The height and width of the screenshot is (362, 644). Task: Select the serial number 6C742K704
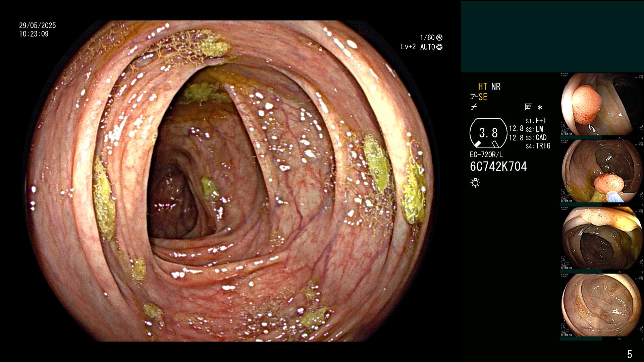[x=498, y=166]
